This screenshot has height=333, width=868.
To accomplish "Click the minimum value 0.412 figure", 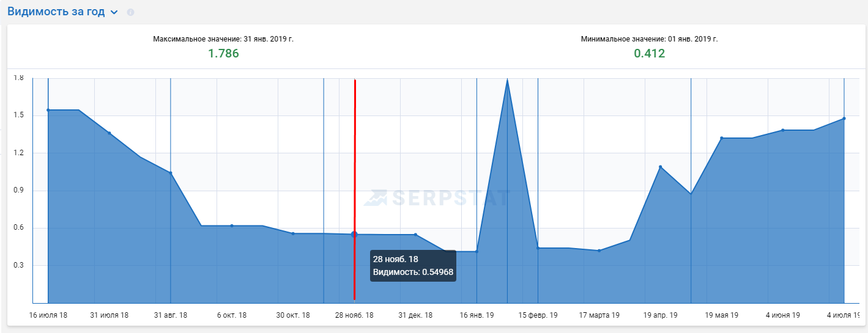I will pyautogui.click(x=649, y=53).
